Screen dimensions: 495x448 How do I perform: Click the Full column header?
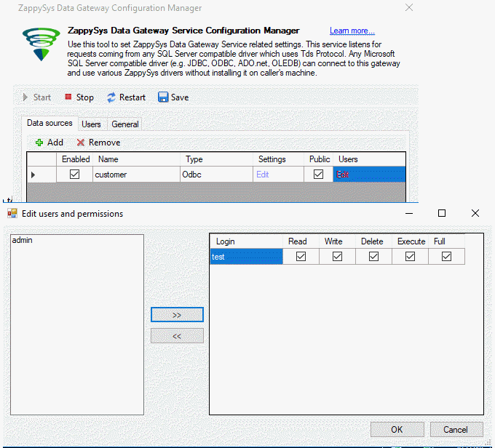(446, 241)
